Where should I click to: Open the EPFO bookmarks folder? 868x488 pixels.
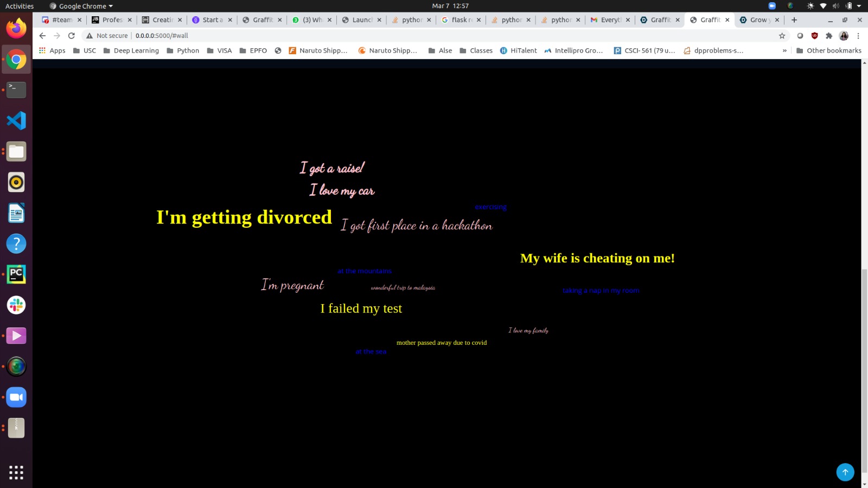253,50
